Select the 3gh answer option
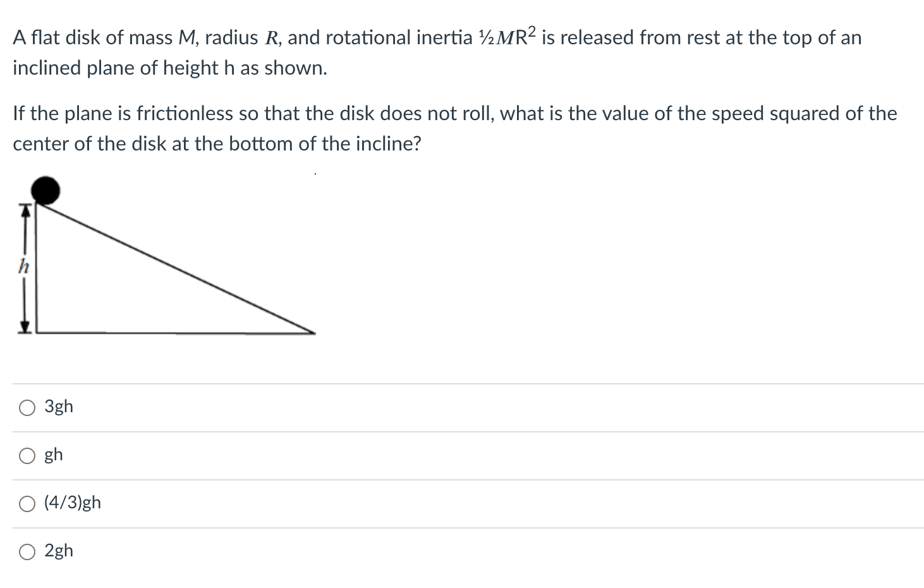Viewport: 924px width, 588px height. point(27,407)
